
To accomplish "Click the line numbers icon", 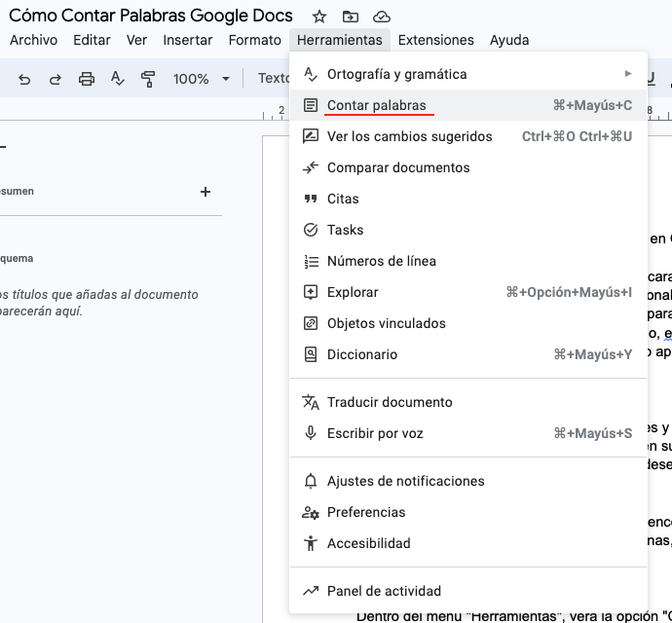I will click(x=311, y=262).
